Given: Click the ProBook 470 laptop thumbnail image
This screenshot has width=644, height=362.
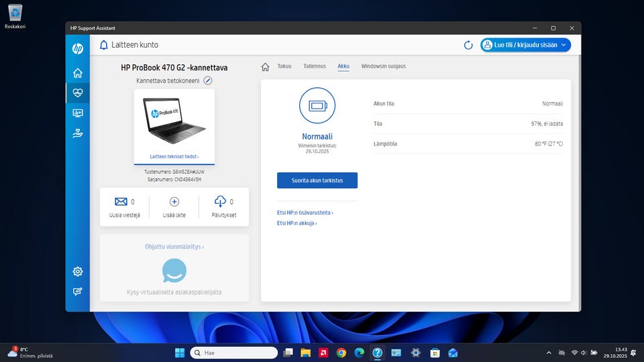Looking at the screenshot, I should (174, 121).
